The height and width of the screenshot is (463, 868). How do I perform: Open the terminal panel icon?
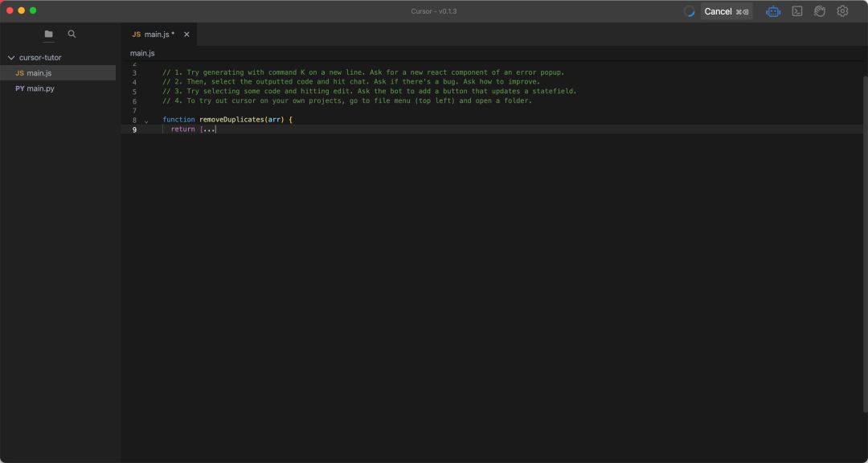[797, 11]
